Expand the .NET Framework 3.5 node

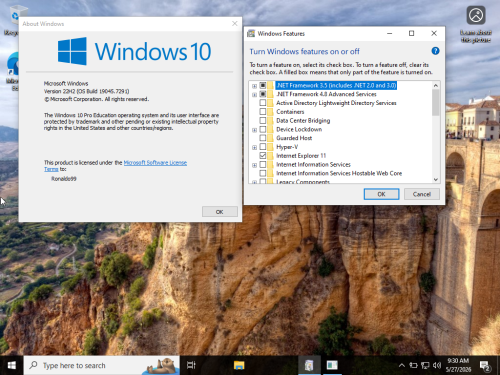click(254, 86)
